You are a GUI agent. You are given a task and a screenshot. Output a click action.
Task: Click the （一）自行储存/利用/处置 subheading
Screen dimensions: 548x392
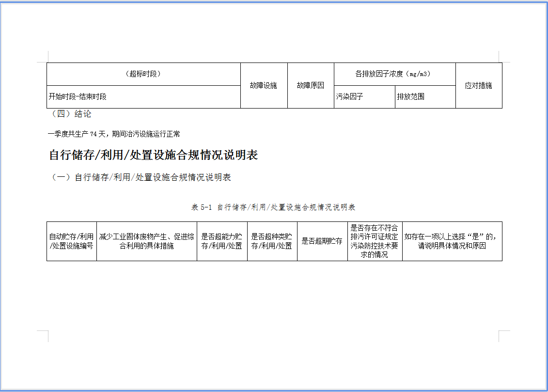click(x=141, y=177)
